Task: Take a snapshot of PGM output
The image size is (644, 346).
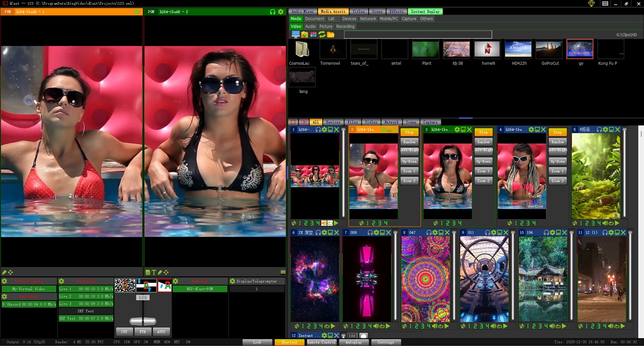Action: click(x=283, y=272)
